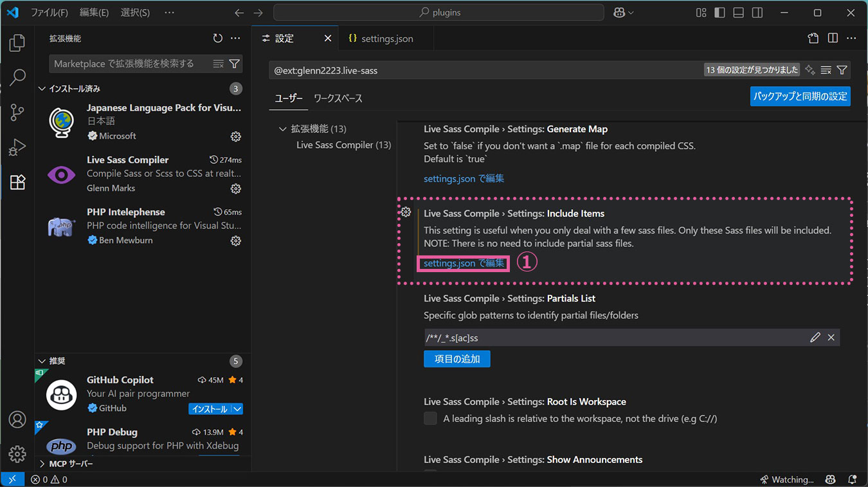Edit the /**/_*.s[ac]ss partials item
Screen dimensions: 868x487
(x=815, y=338)
